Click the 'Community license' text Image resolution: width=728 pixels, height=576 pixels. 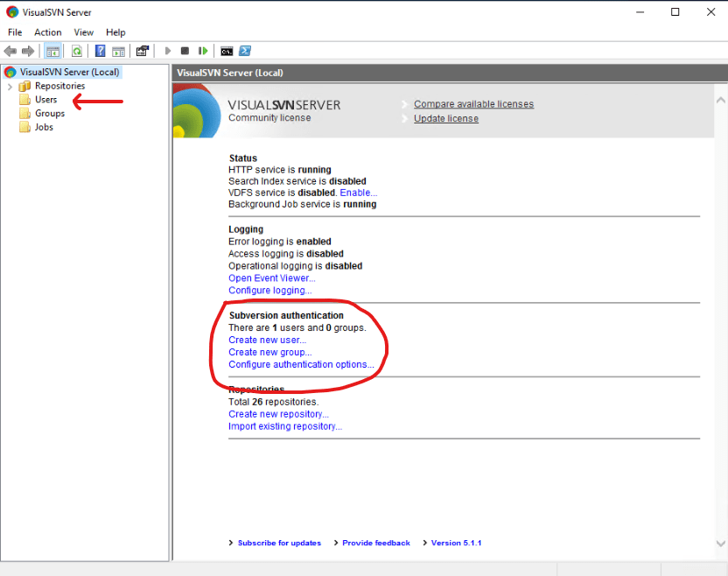click(x=269, y=118)
